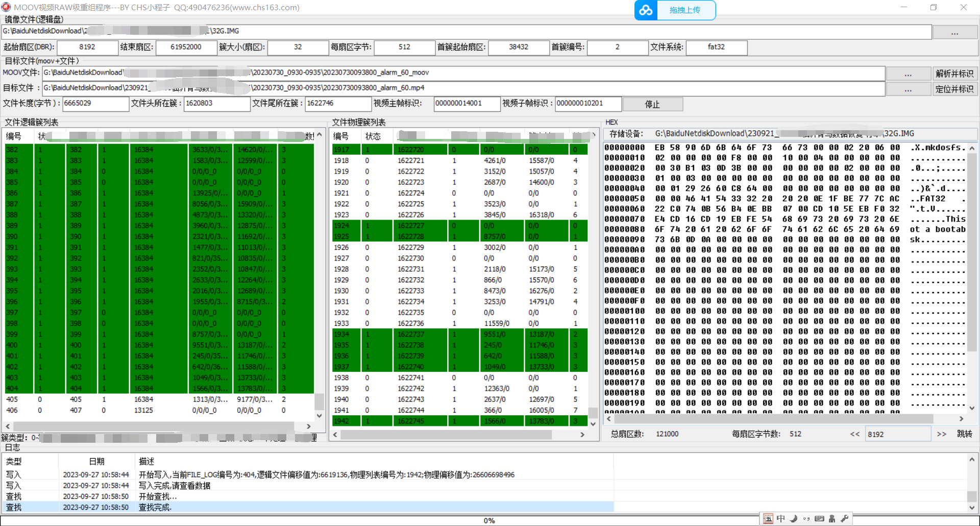The height and width of the screenshot is (526, 980).
Task: Open the soft keyboard icon in IME bar
Action: tap(819, 519)
